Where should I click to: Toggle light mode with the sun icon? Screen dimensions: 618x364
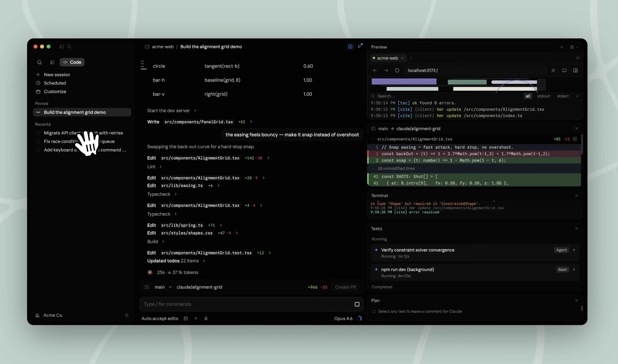(x=553, y=70)
